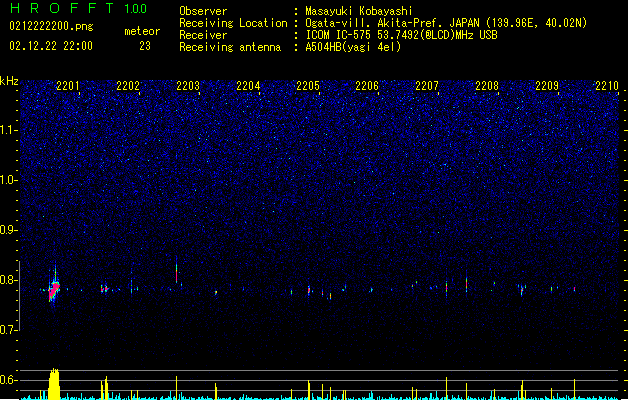Click the large pink meteor echo near 2201
Screen dimensions: 629x400
[x=54, y=290]
